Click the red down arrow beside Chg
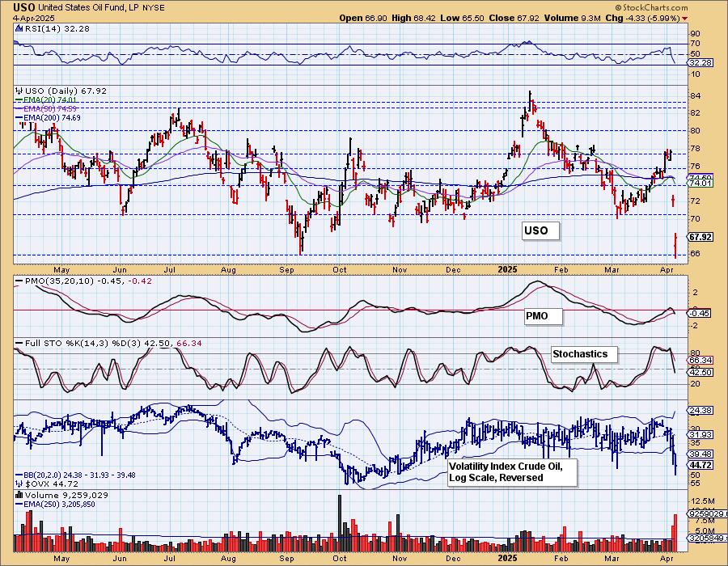 (x=685, y=19)
